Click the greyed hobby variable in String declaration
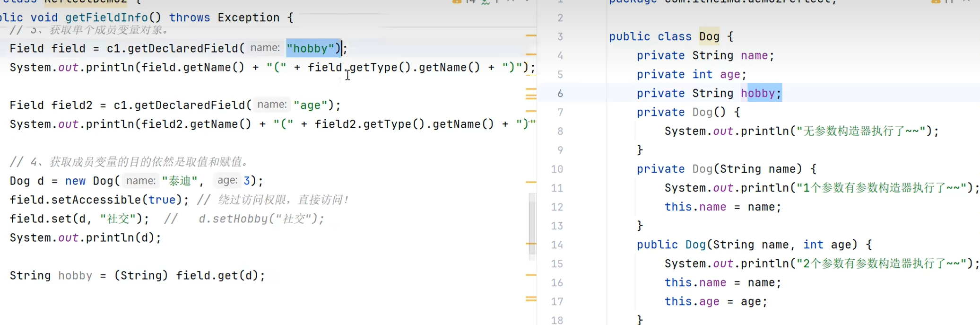The width and height of the screenshot is (980, 325). tap(75, 275)
